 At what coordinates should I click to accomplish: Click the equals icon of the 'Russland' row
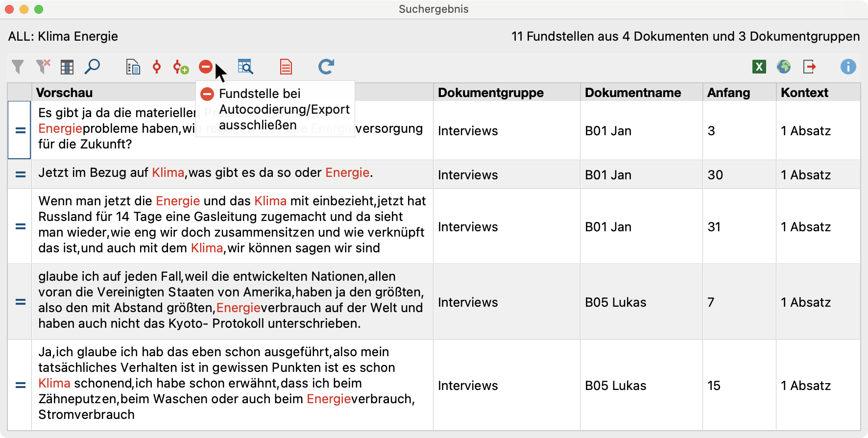pyautogui.click(x=20, y=226)
